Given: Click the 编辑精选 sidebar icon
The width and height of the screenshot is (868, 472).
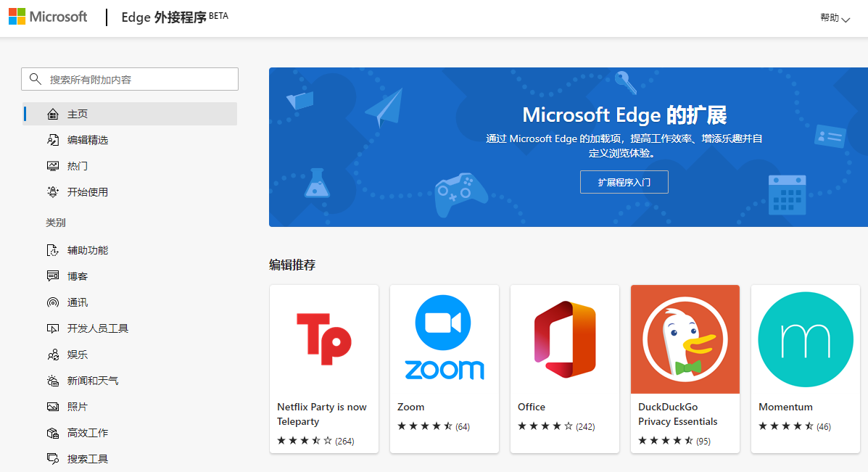Looking at the screenshot, I should (53, 140).
